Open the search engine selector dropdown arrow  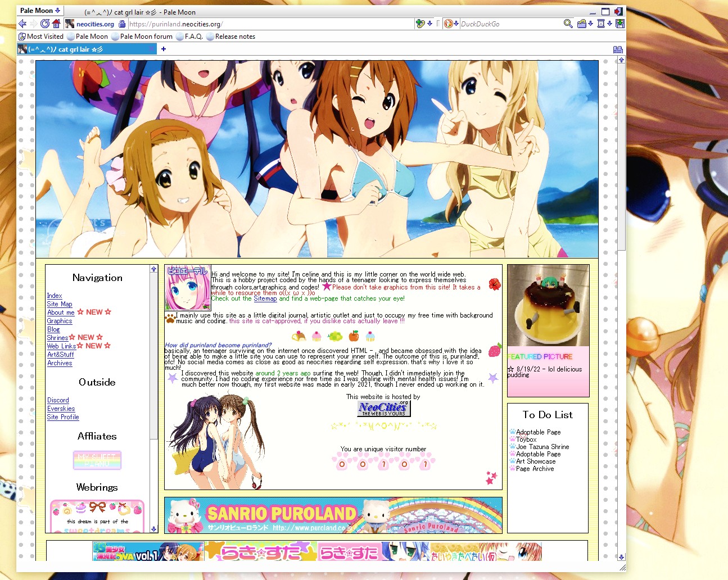[456, 24]
